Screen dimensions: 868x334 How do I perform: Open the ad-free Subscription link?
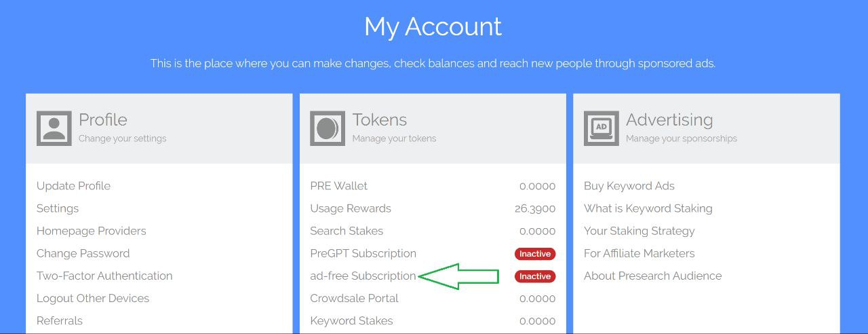(x=363, y=276)
